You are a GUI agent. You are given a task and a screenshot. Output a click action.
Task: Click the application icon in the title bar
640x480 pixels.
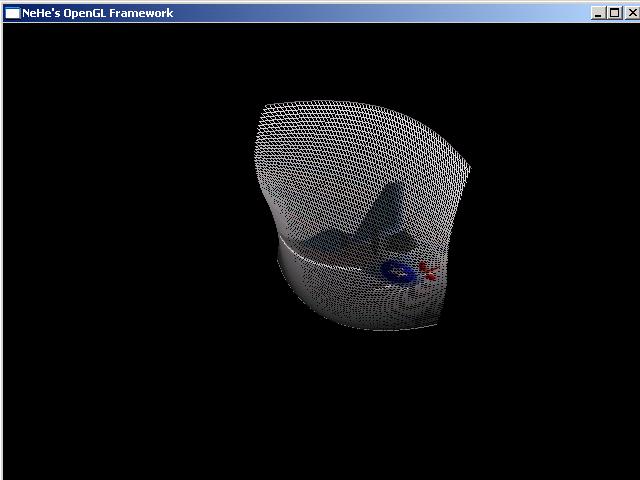click(12, 13)
